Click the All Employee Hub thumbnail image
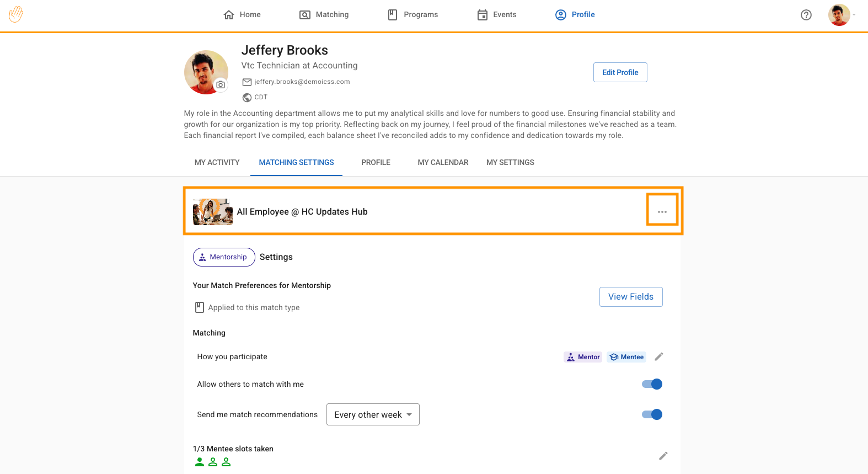 pos(213,212)
